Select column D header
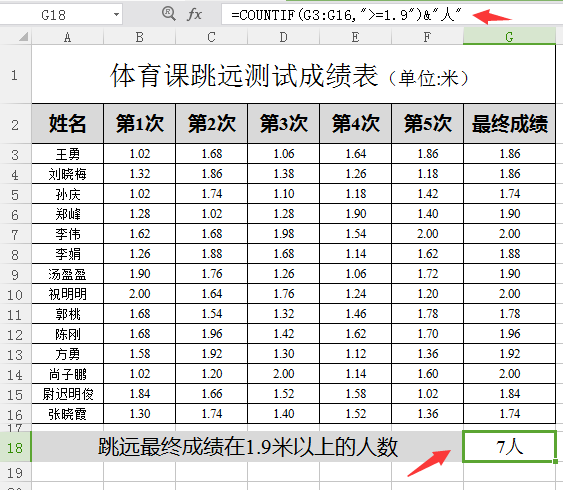The height and width of the screenshot is (490, 563). pos(284,37)
